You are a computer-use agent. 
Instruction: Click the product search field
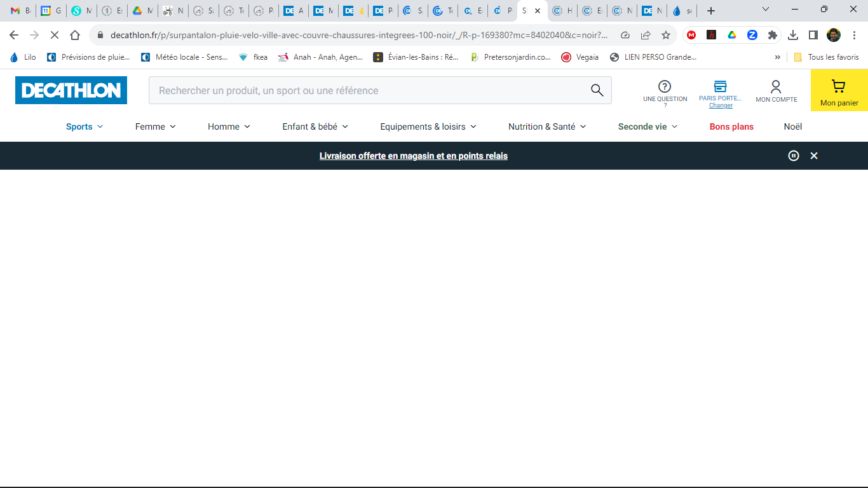click(x=369, y=90)
